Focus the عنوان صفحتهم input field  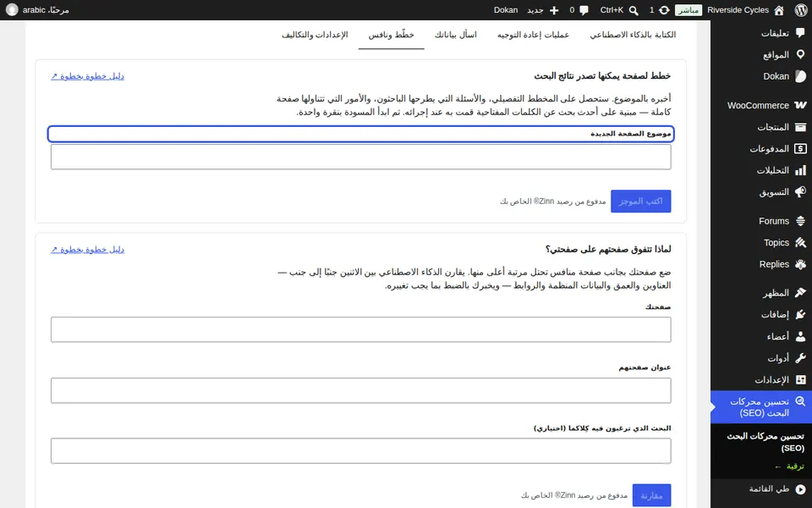pyautogui.click(x=361, y=390)
